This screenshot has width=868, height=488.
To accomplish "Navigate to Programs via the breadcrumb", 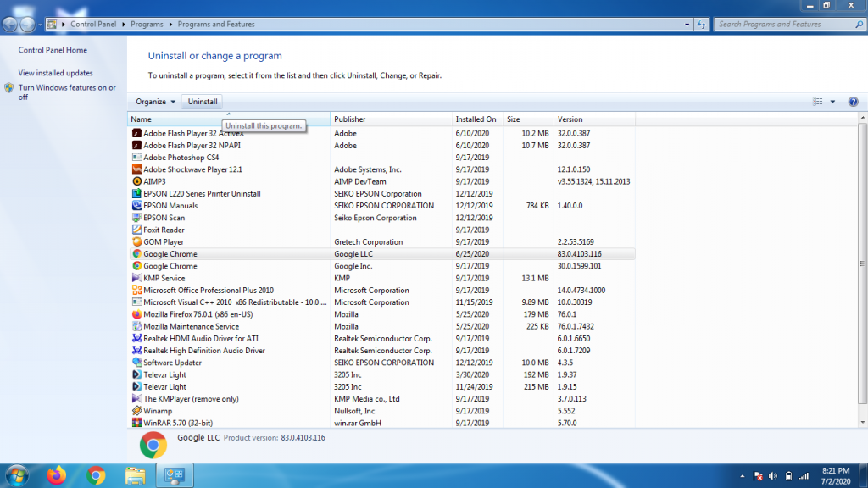I will (x=147, y=25).
